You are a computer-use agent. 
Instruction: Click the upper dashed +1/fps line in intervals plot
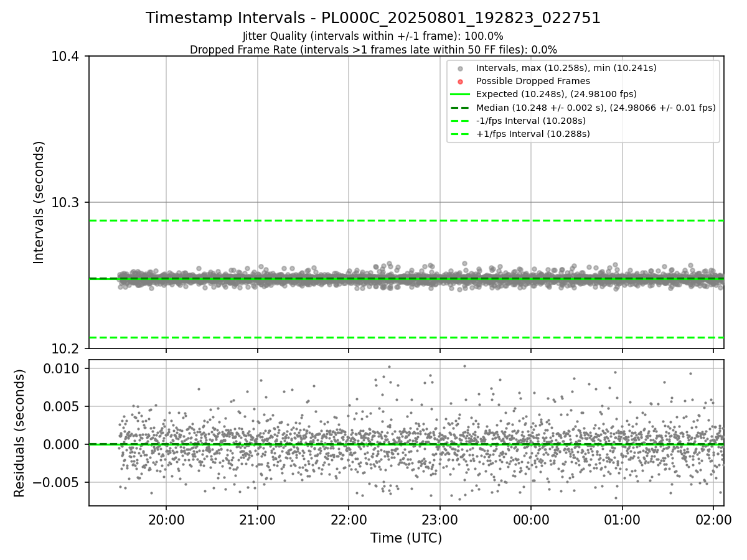[406, 220]
